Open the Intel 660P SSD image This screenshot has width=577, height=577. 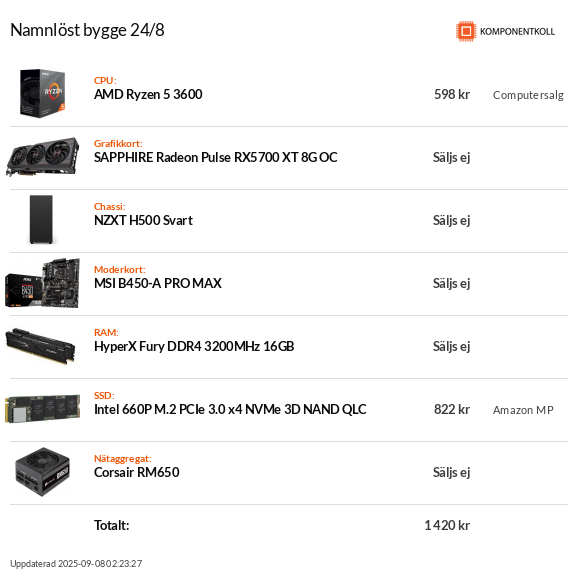43,409
